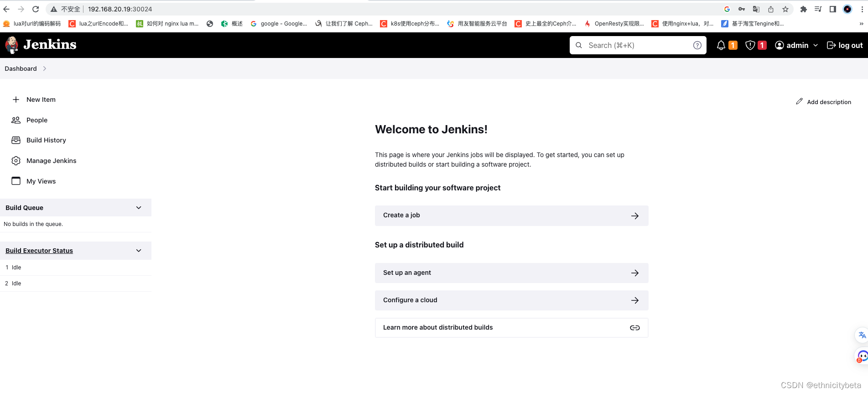Collapse the Build Executor Status panel
Screen dimensions: 868x394
pyautogui.click(x=139, y=251)
